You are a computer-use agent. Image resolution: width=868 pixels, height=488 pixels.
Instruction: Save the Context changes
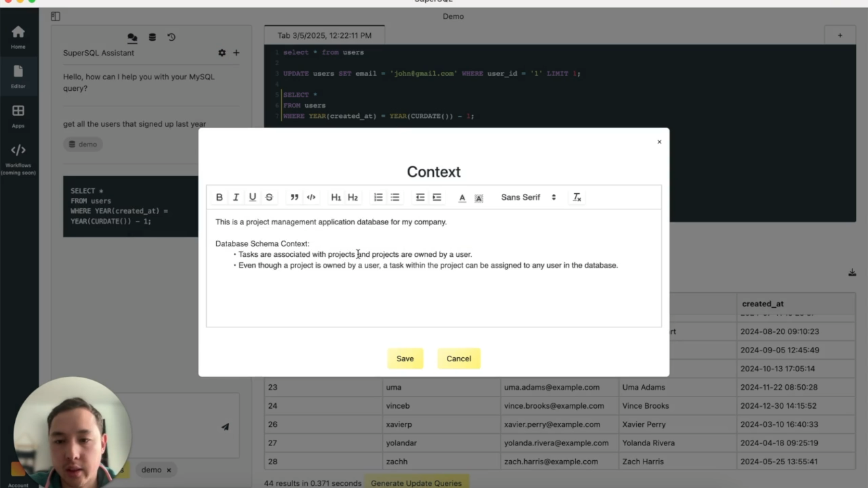pyautogui.click(x=405, y=359)
